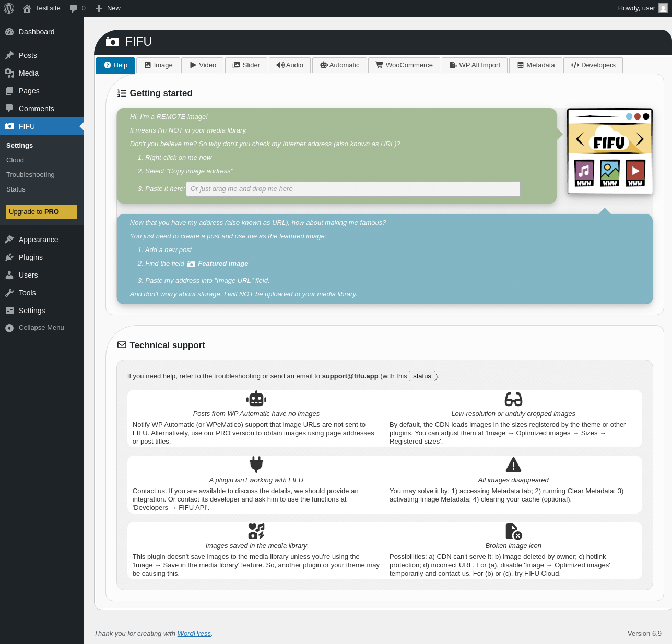Switch to the WooCommerce tab

click(404, 65)
